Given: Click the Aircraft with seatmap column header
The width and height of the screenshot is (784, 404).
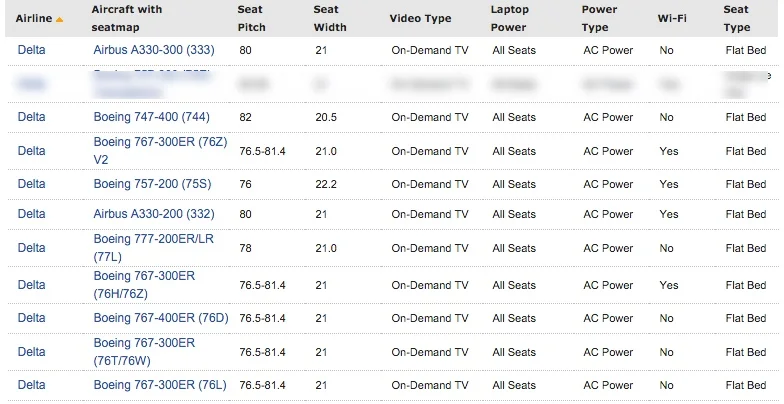Looking at the screenshot, I should pos(126,18).
